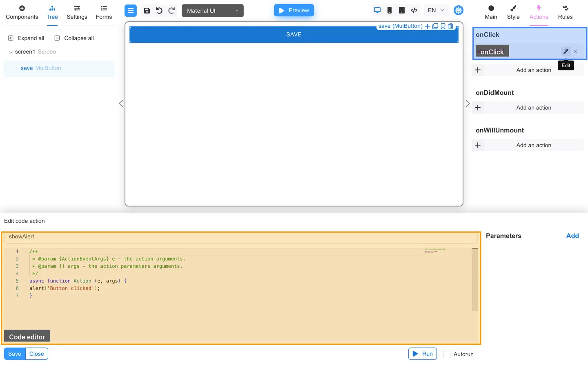588x368 pixels.
Task: Click the Preview button
Action: (294, 10)
